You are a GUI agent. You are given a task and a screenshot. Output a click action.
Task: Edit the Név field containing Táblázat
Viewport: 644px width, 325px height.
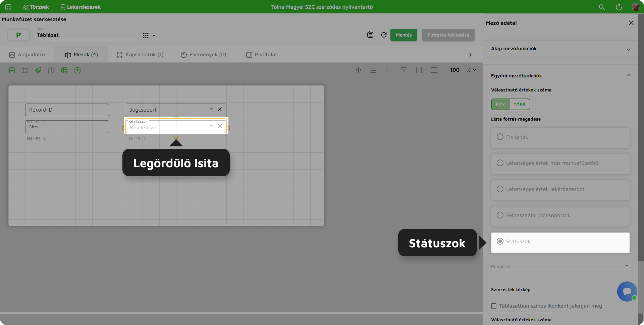[87, 35]
